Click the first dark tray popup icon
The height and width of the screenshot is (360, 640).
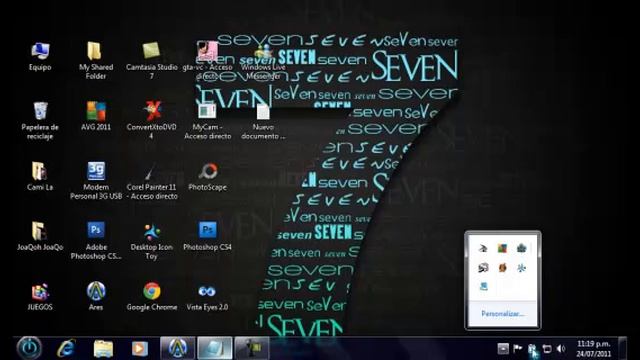[x=483, y=248]
